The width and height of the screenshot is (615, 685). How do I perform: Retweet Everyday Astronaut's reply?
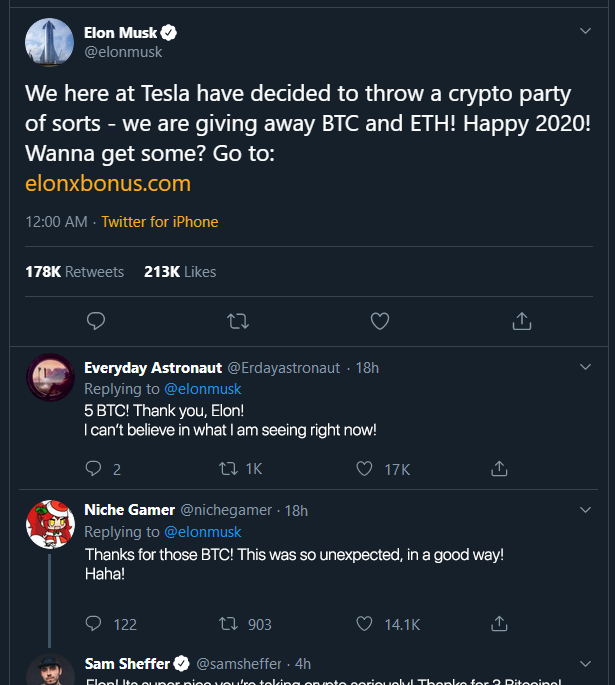coord(228,468)
